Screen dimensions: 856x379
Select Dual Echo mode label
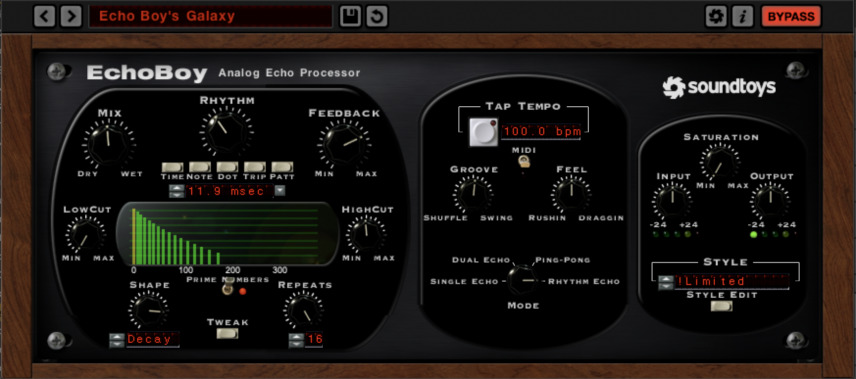(481, 260)
